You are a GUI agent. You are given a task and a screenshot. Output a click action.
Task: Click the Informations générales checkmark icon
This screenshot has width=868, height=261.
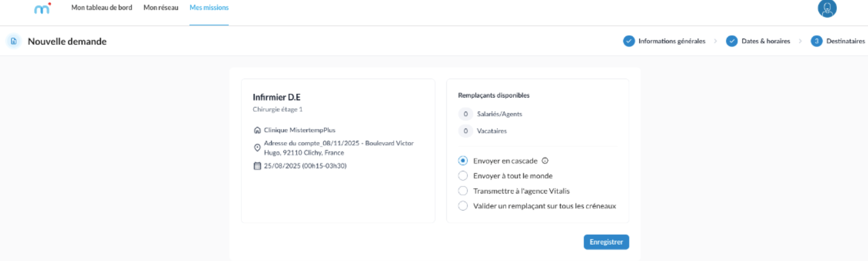pyautogui.click(x=629, y=41)
